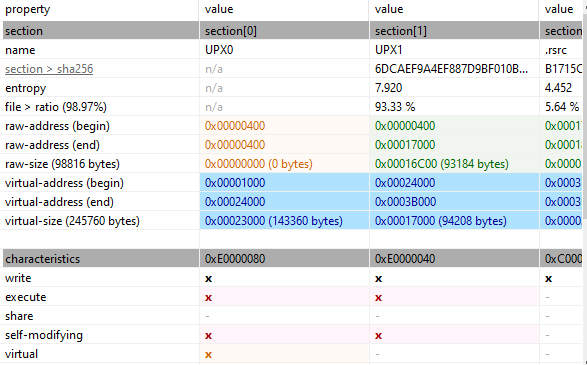This screenshot has width=587, height=365.
Task: Open the section > sha256 link
Action: (49, 69)
